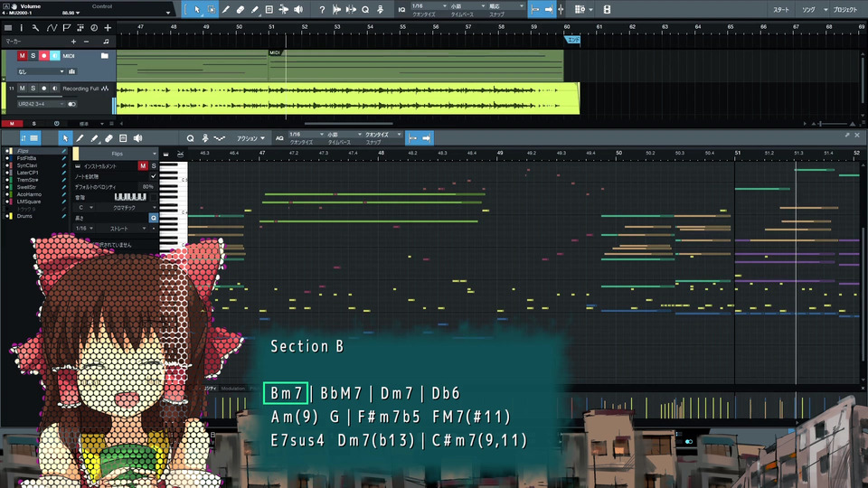Select the Mute tool in the main toolbar

coord(269,9)
